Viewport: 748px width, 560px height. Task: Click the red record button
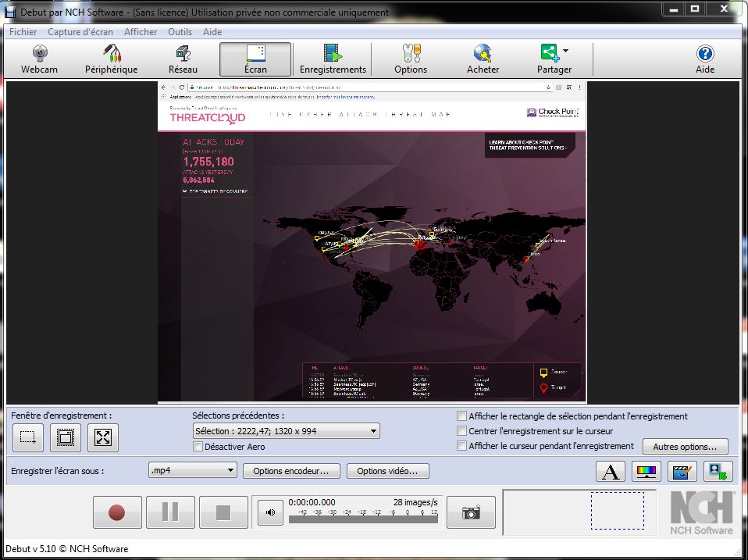[x=116, y=512]
